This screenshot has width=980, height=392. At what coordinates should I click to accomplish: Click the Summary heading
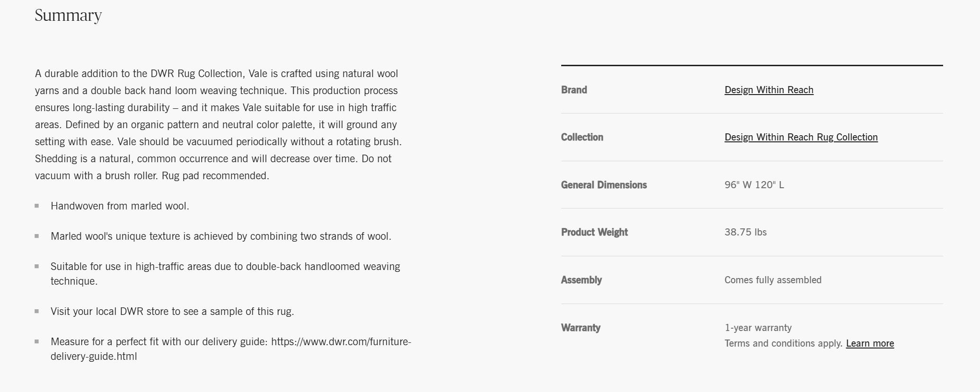(x=68, y=15)
